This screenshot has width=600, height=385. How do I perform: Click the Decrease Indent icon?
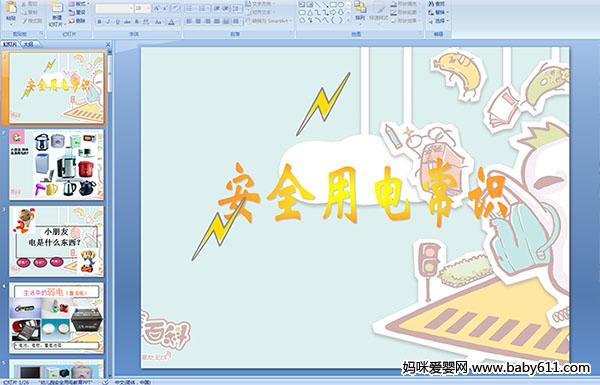click(217, 8)
